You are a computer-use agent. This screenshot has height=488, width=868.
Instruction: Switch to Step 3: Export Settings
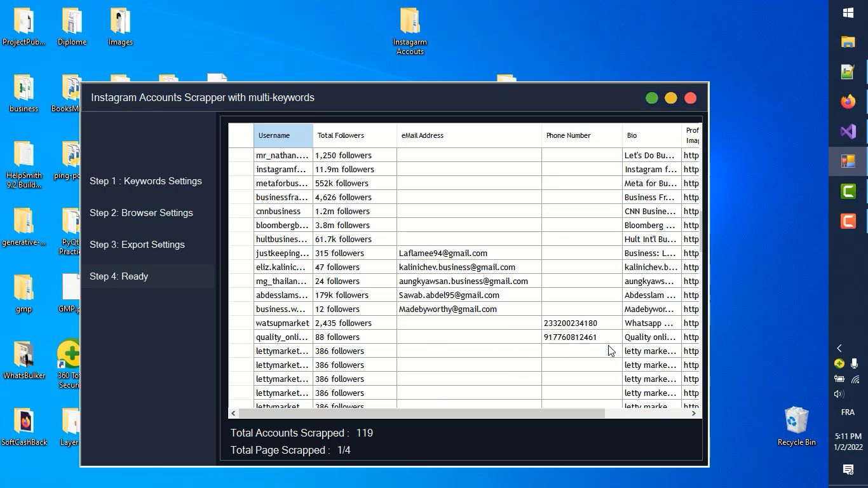pos(137,245)
